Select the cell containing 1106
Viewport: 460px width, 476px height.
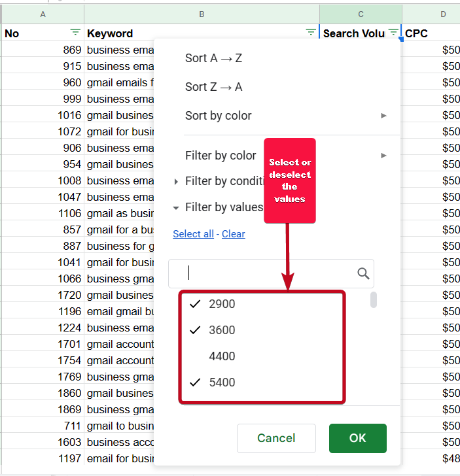[x=43, y=213]
